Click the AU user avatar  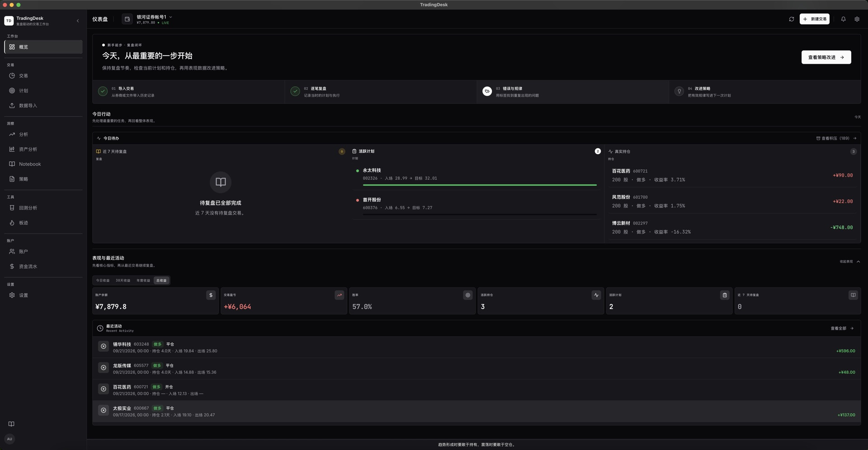click(9, 439)
